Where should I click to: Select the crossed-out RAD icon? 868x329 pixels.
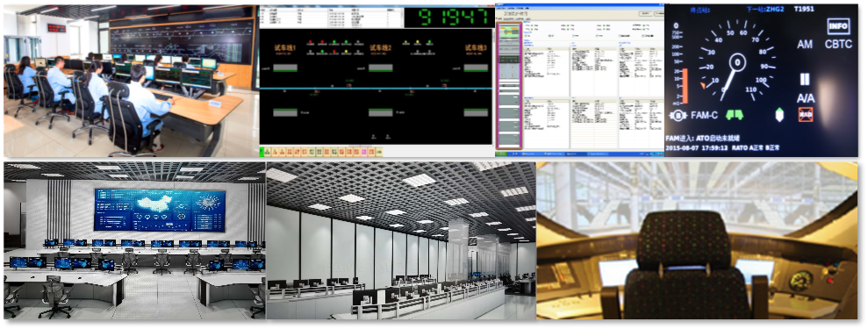pyautogui.click(x=805, y=114)
